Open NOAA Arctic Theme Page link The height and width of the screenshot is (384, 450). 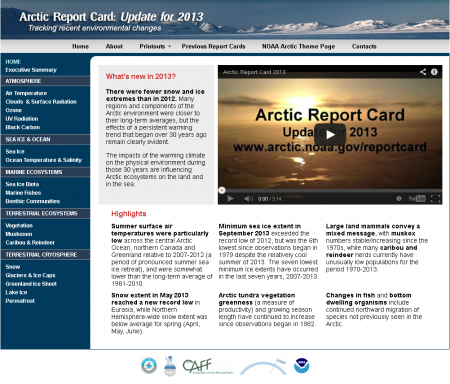pos(298,46)
